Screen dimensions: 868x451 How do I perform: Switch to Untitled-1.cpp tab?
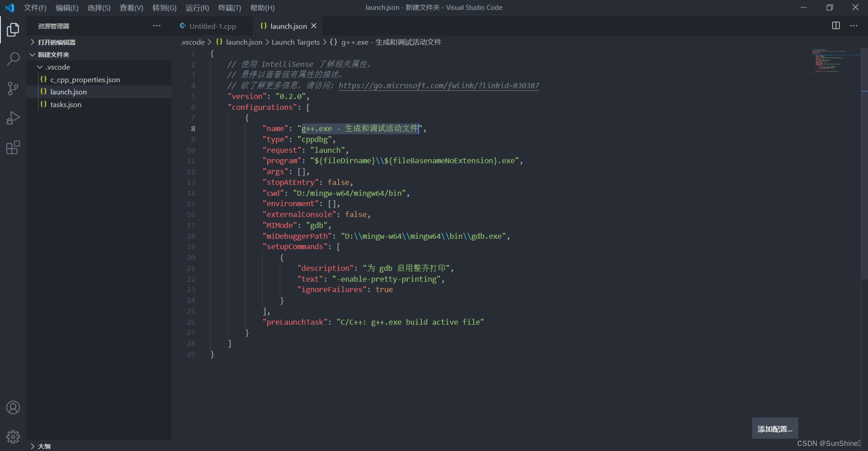(212, 26)
